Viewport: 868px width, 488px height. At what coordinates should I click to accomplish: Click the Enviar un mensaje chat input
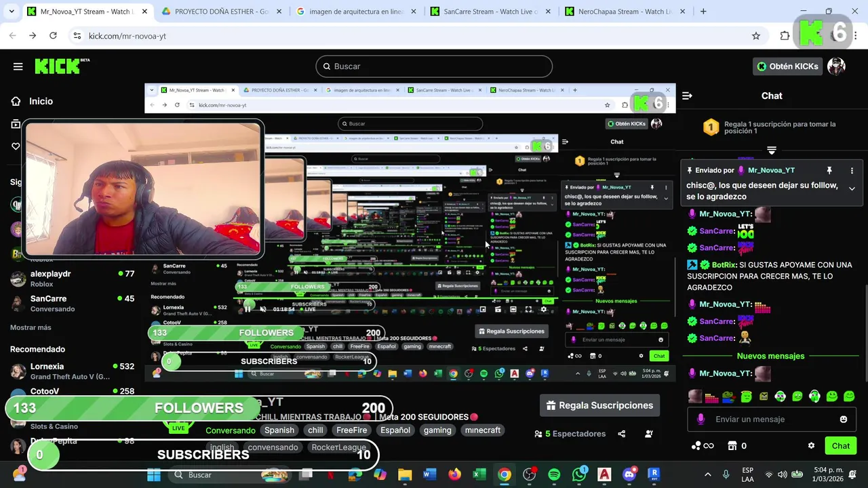point(770,420)
